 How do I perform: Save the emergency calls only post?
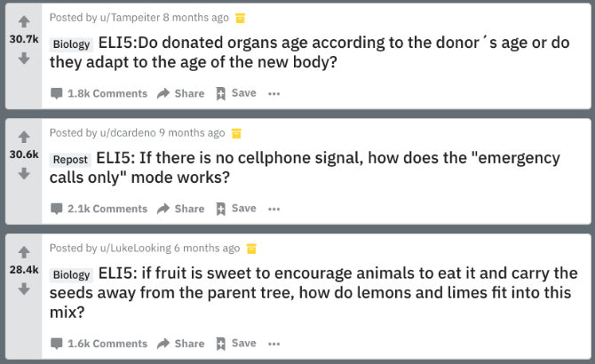click(x=236, y=209)
